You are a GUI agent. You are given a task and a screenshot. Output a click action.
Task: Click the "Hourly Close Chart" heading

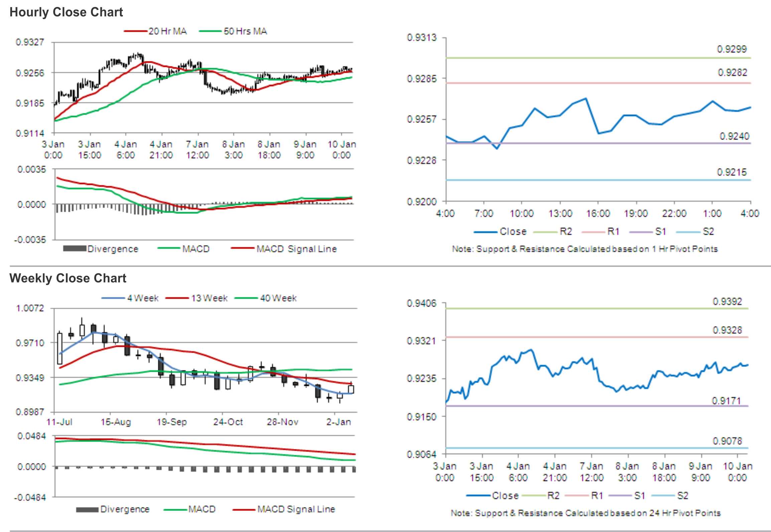[x=66, y=12]
